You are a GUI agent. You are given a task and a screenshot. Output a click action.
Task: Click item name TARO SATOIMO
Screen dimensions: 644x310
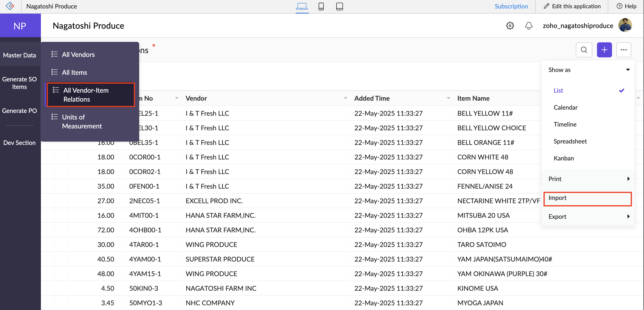(482, 244)
